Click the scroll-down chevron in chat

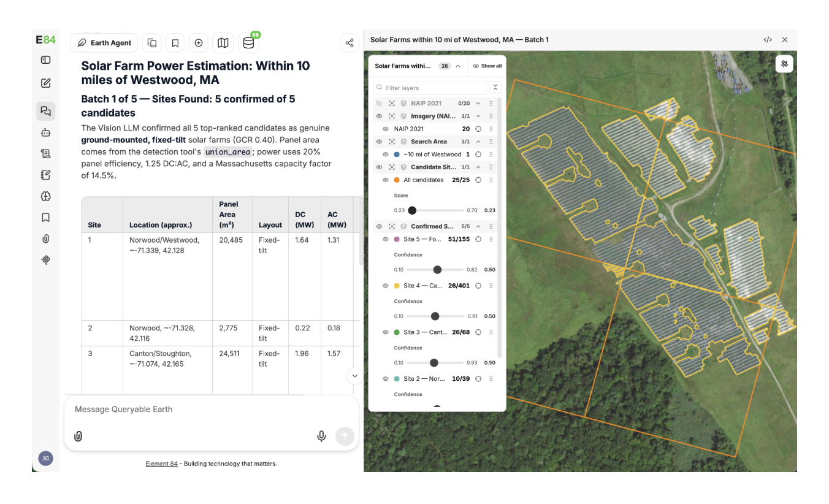click(x=354, y=376)
